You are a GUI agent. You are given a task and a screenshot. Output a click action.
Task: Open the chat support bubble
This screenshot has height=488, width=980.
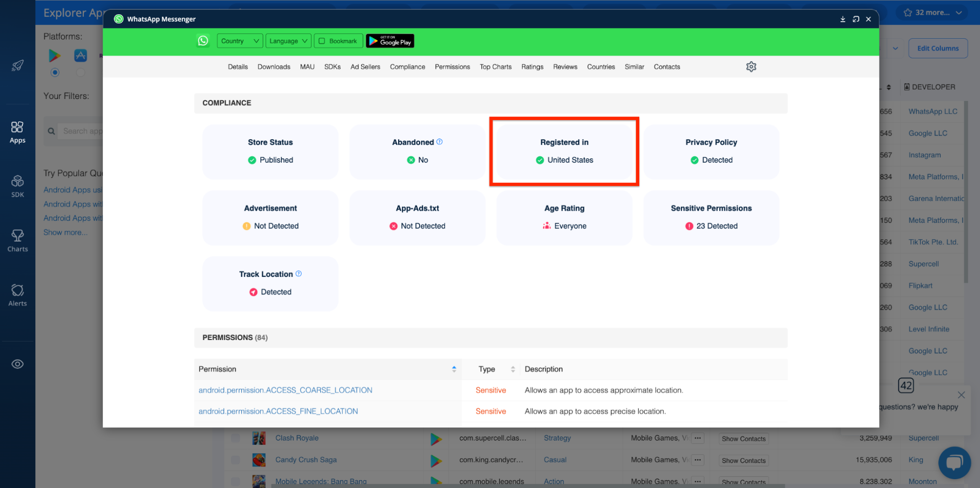(954, 463)
